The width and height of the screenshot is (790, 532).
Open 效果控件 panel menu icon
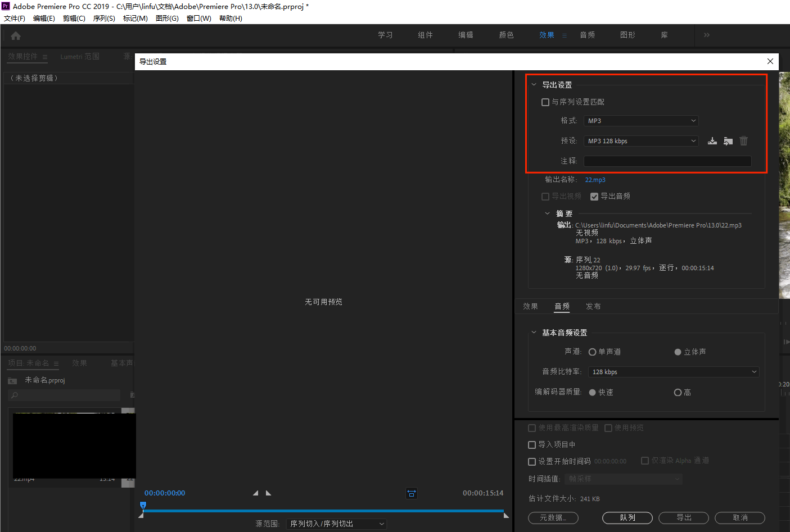(x=45, y=57)
